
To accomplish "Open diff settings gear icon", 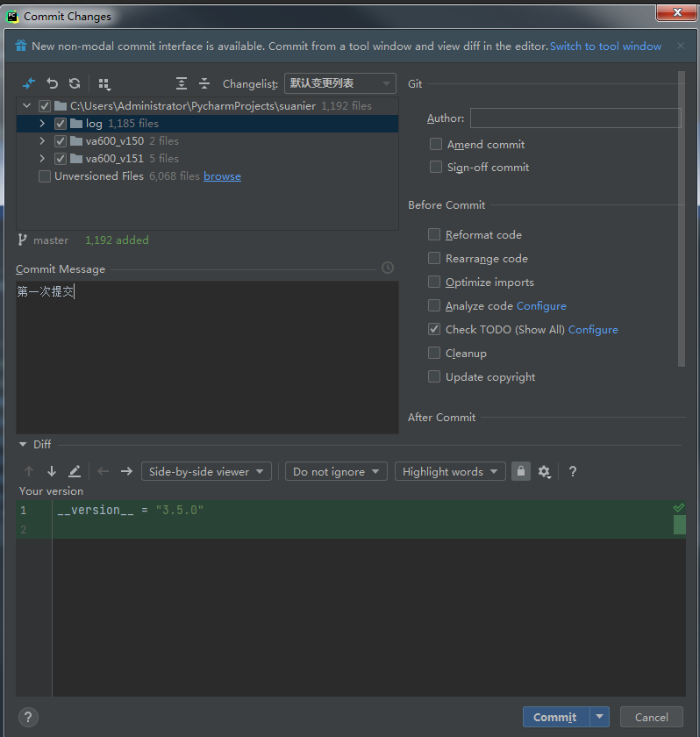I will pyautogui.click(x=544, y=471).
